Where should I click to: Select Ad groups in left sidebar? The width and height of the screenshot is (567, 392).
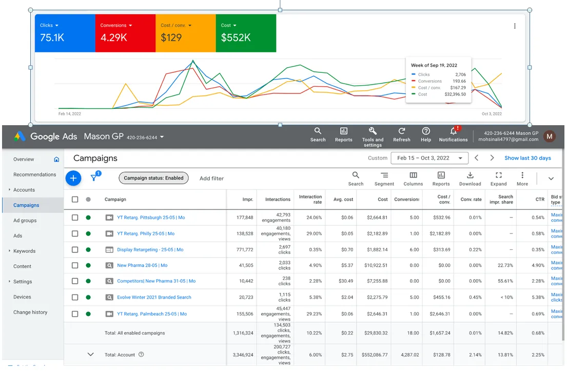point(25,221)
